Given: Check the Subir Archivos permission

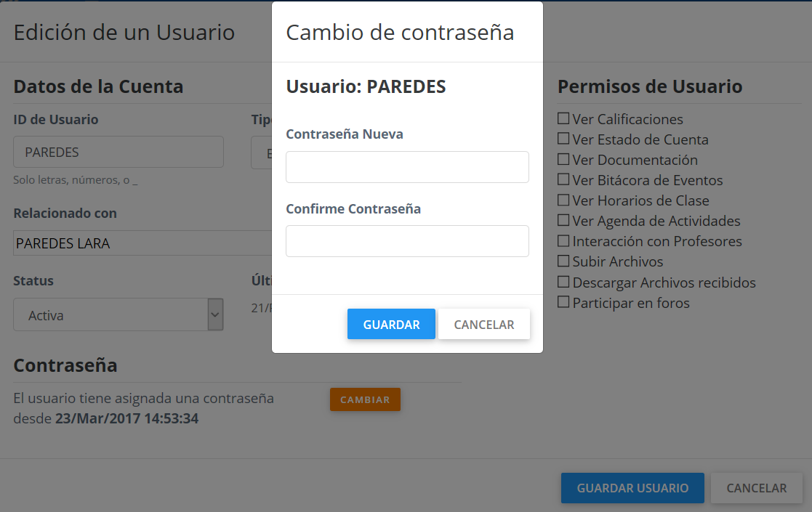Looking at the screenshot, I should [x=563, y=261].
